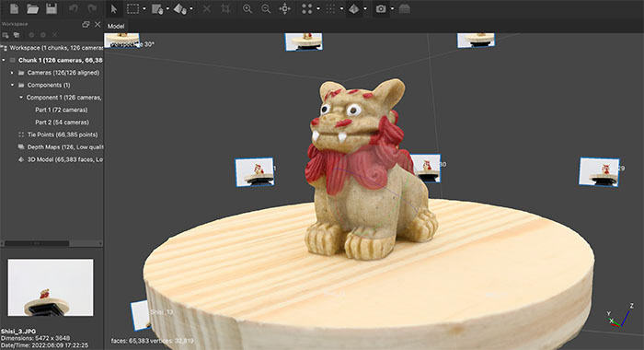
Task: Choose the rectangle selection tool
Action: coord(132,8)
